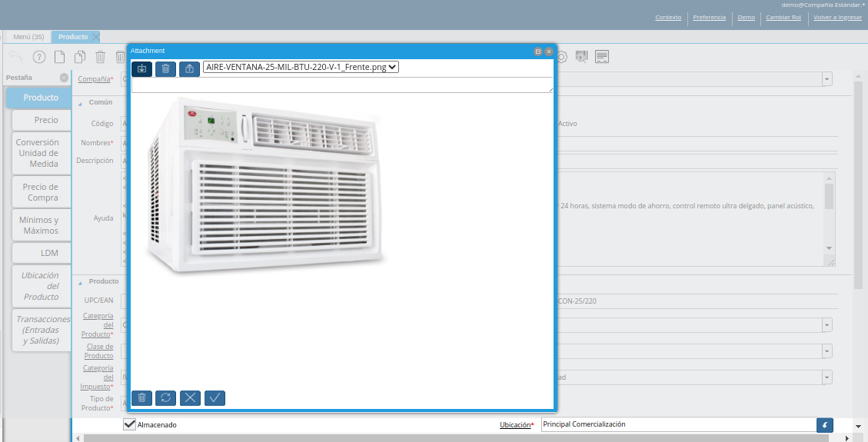This screenshot has width=868, height=442.
Task: Click the undo arrow icon in the main toolbar
Action: [15, 56]
